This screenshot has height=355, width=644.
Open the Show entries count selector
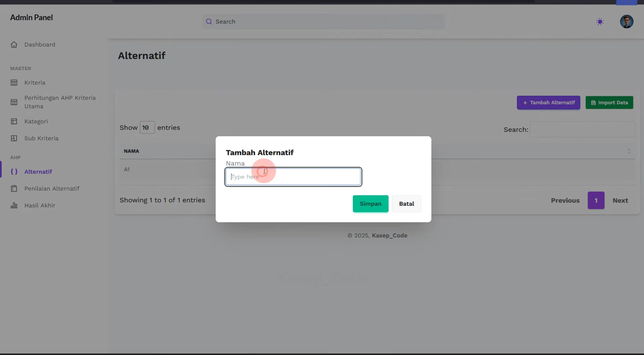pos(147,127)
